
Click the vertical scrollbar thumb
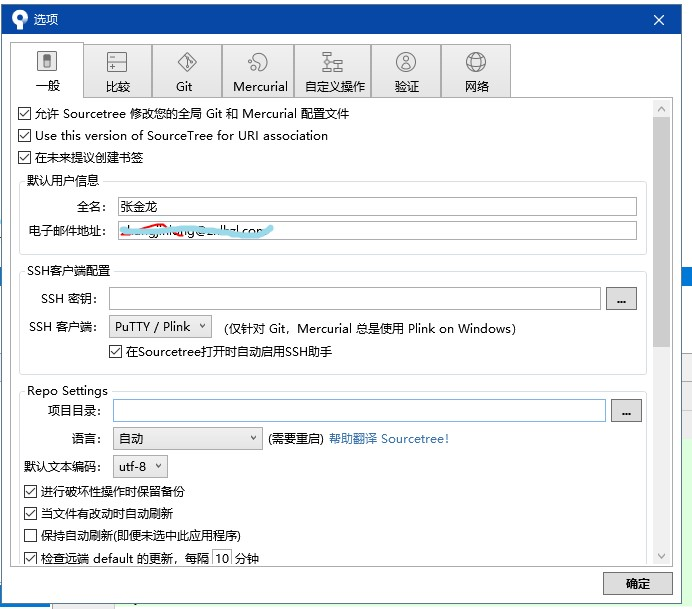pyautogui.click(x=661, y=232)
